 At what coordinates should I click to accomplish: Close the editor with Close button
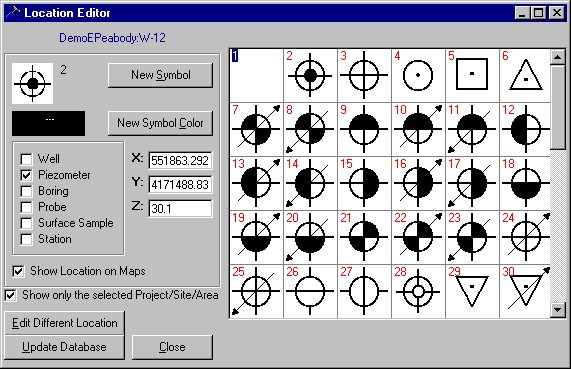pyautogui.click(x=172, y=347)
